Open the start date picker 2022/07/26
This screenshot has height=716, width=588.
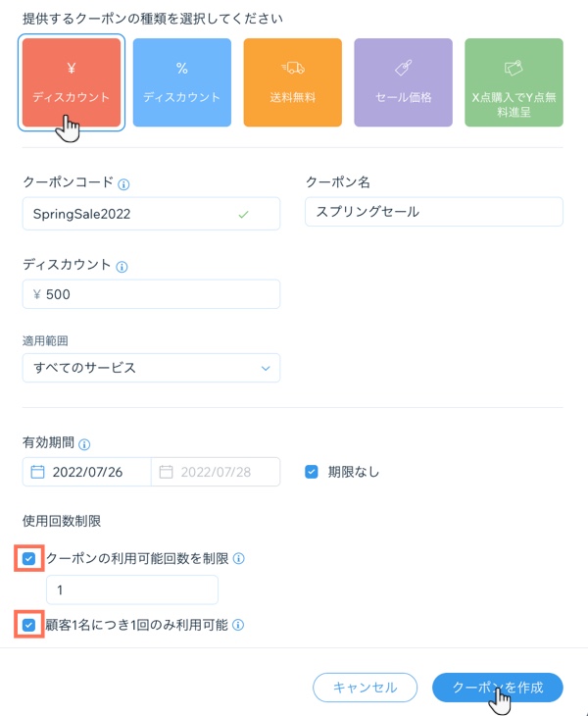pos(86,472)
